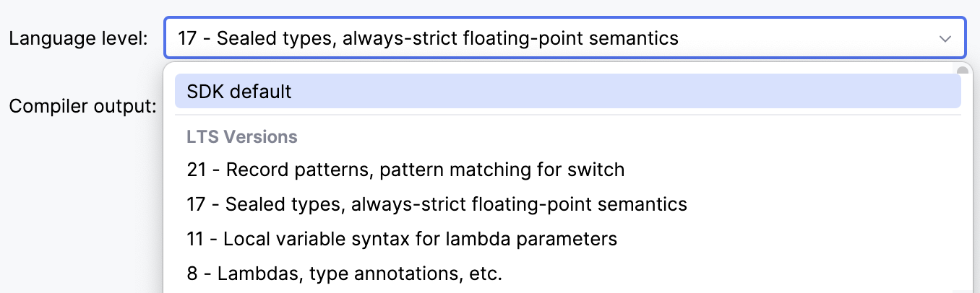The image size is (980, 293).
Task: Click the LTS Versions section header
Action: (241, 136)
